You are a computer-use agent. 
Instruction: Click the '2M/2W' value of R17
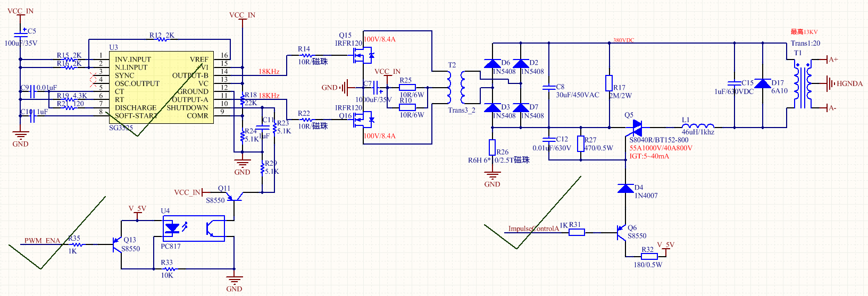[x=621, y=96]
